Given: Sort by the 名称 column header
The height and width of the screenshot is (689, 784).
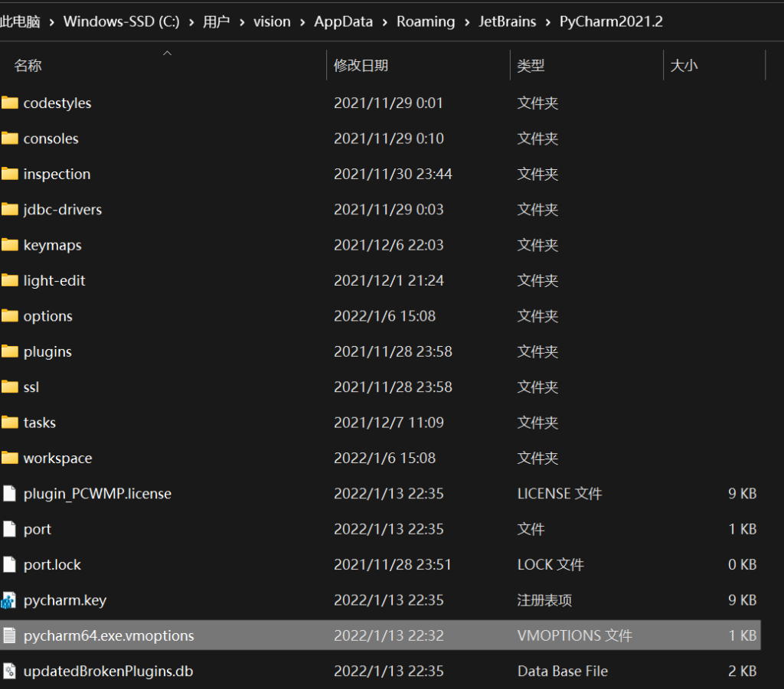Looking at the screenshot, I should tap(28, 66).
